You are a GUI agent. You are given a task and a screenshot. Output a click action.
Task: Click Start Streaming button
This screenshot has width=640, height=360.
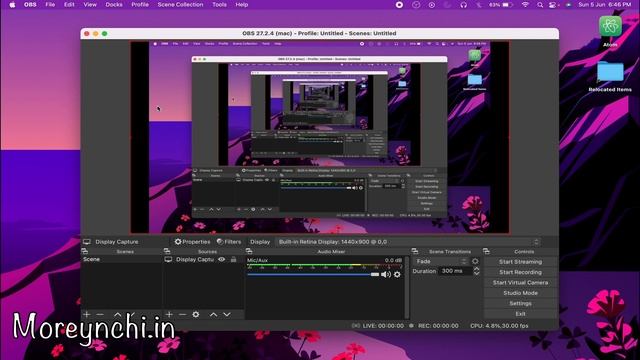coord(520,262)
